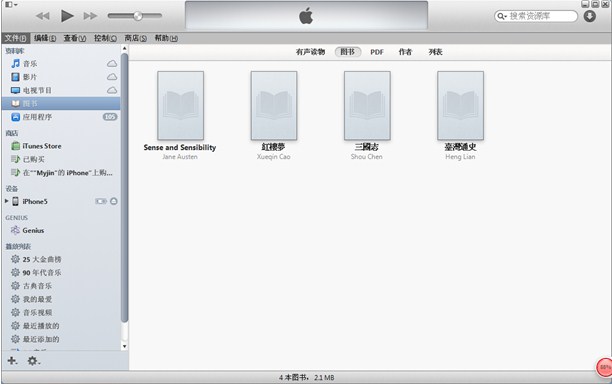Select 音乐 in the sidebar
This screenshot has height=386, width=612.
61,64
